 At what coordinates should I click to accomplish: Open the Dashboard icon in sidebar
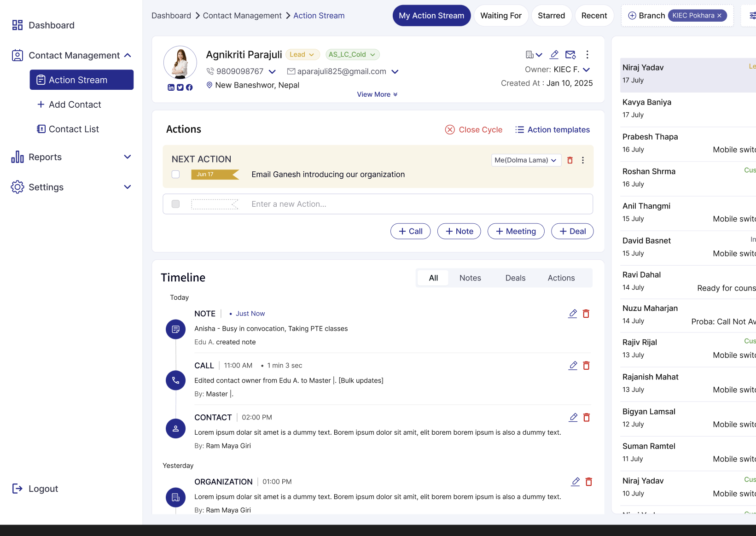(17, 25)
